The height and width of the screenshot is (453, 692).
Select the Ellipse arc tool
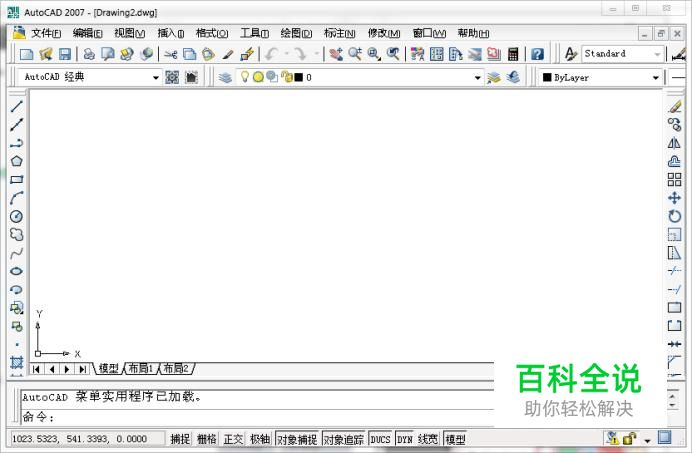pos(16,290)
